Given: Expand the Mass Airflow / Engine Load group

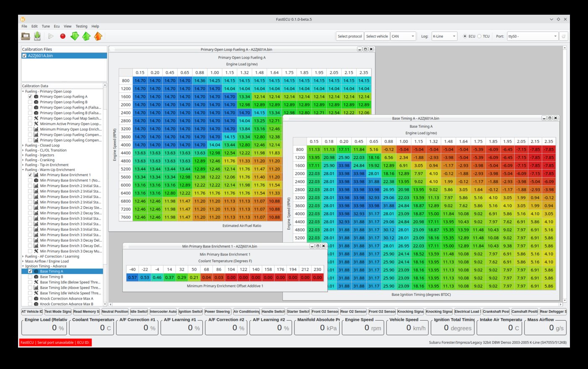Looking at the screenshot, I should [24, 261].
